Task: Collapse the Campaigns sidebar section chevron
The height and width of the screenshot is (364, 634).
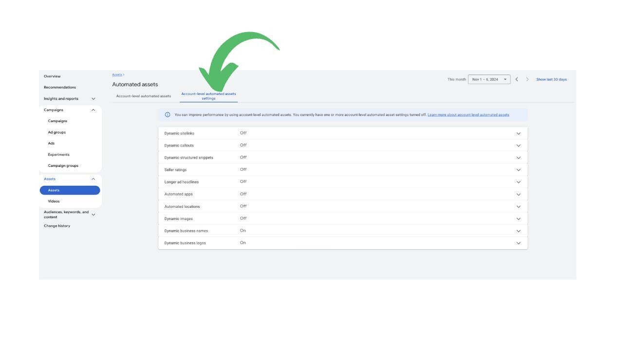Action: [93, 110]
